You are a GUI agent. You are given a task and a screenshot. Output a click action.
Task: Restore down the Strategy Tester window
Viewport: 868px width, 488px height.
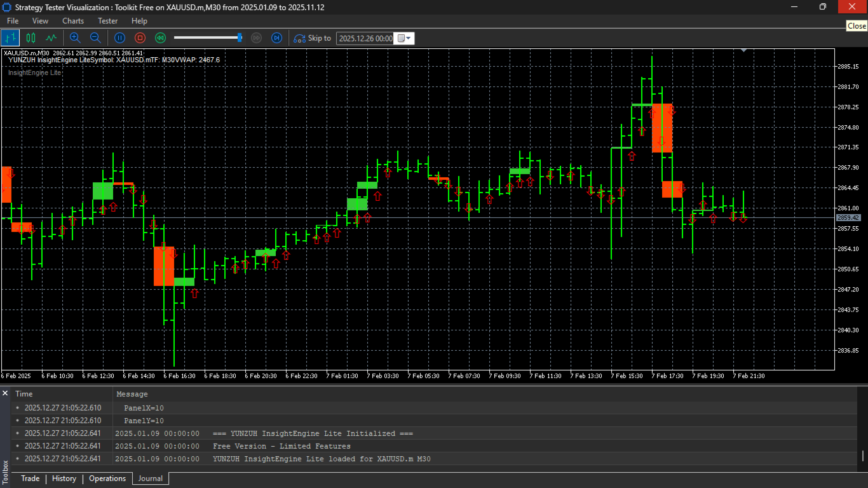tap(823, 7)
